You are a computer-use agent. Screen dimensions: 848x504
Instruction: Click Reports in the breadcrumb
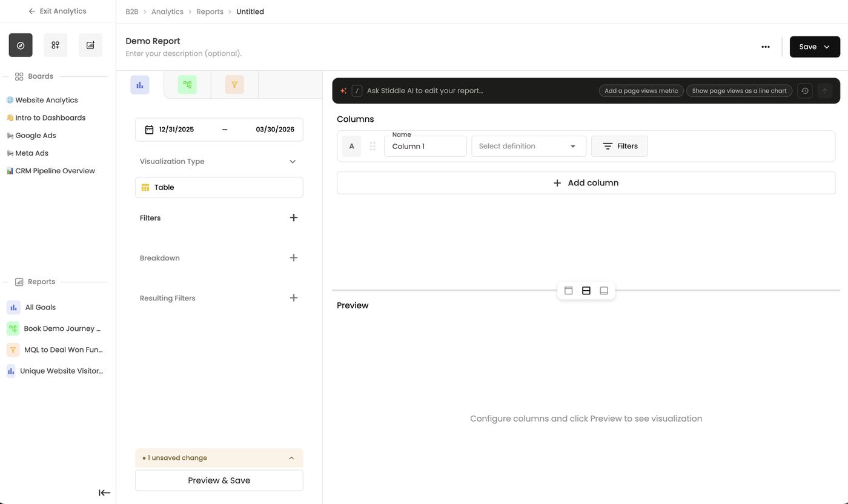[x=210, y=12]
